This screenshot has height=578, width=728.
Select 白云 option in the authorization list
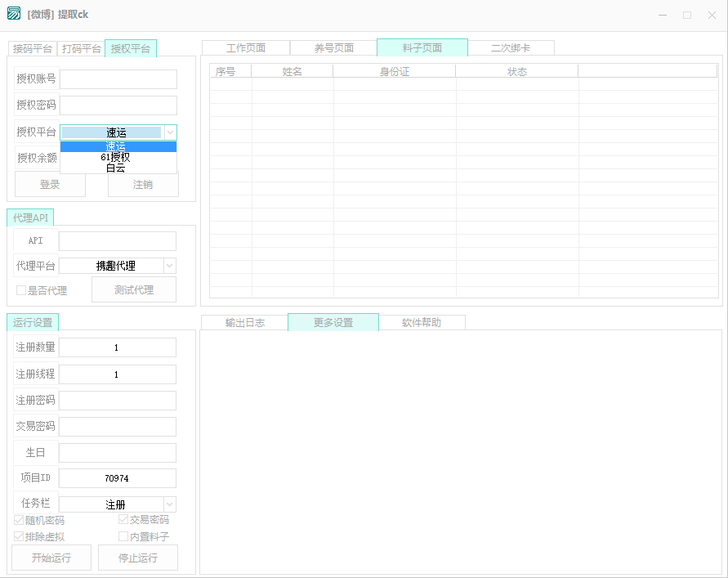click(115, 168)
